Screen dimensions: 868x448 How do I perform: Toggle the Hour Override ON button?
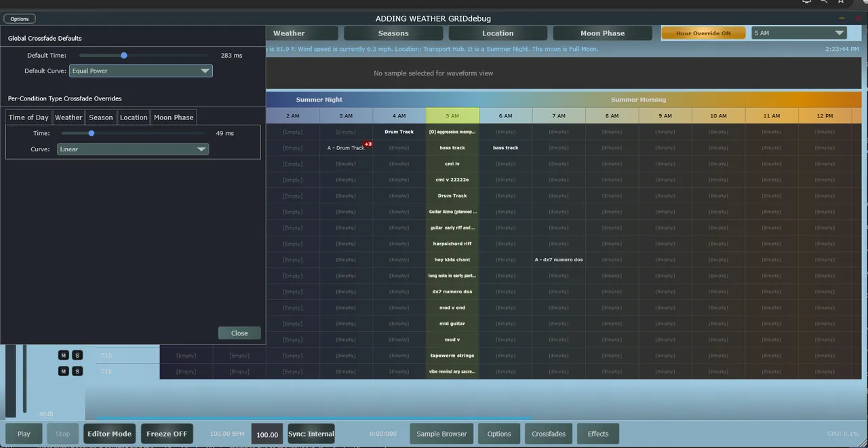pyautogui.click(x=703, y=33)
